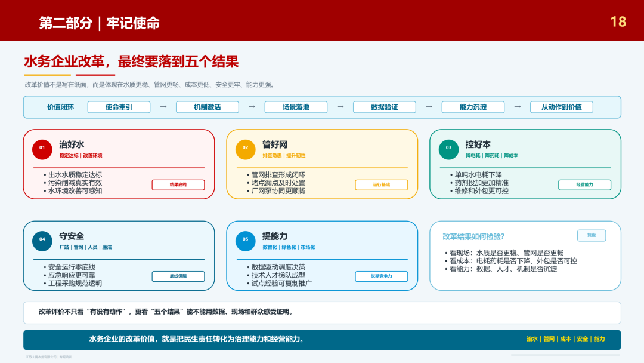This screenshot has height=363, width=644.
Task: Click the yellow tags 治水｜管网｜成本｜安全｜能力
Action: 565,339
